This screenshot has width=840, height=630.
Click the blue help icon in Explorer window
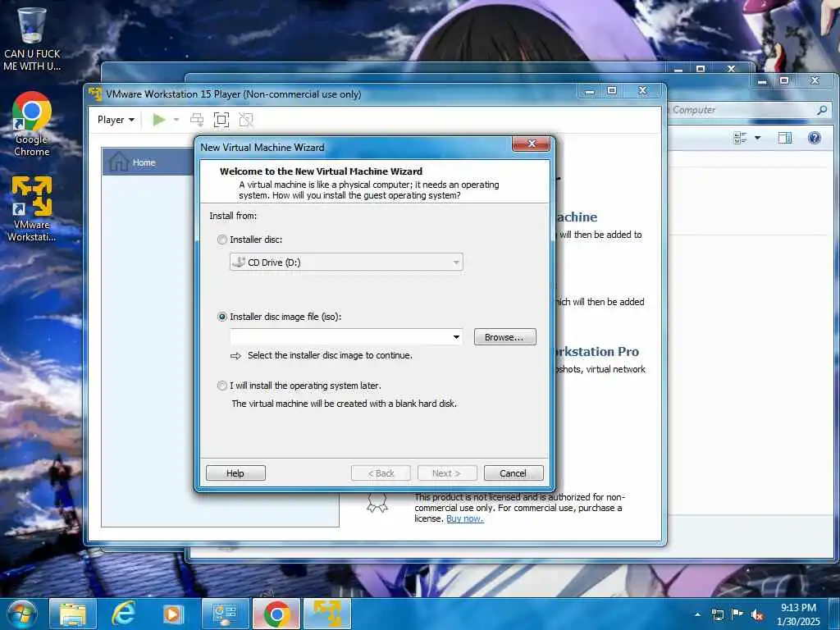coord(815,138)
